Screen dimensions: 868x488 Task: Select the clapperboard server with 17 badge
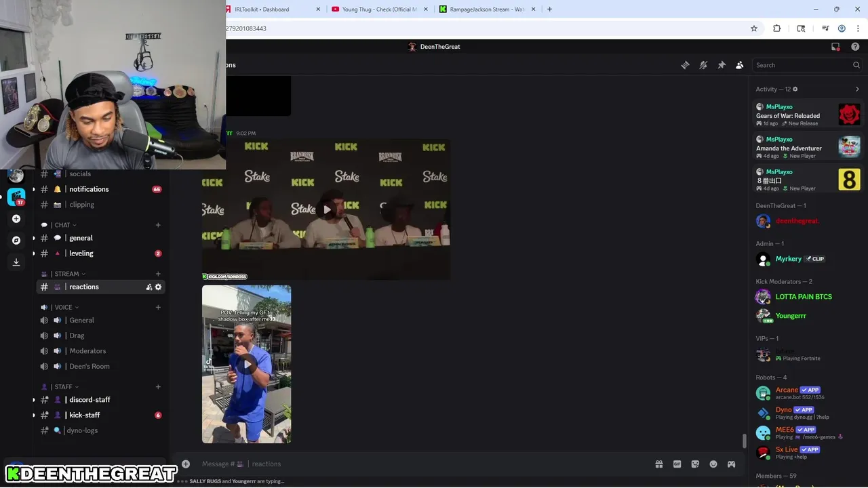[16, 197]
